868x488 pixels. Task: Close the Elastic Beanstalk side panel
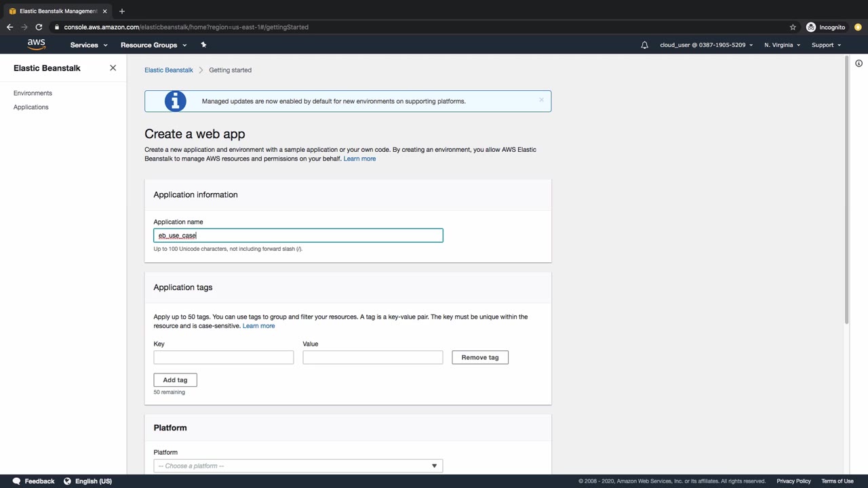point(113,68)
